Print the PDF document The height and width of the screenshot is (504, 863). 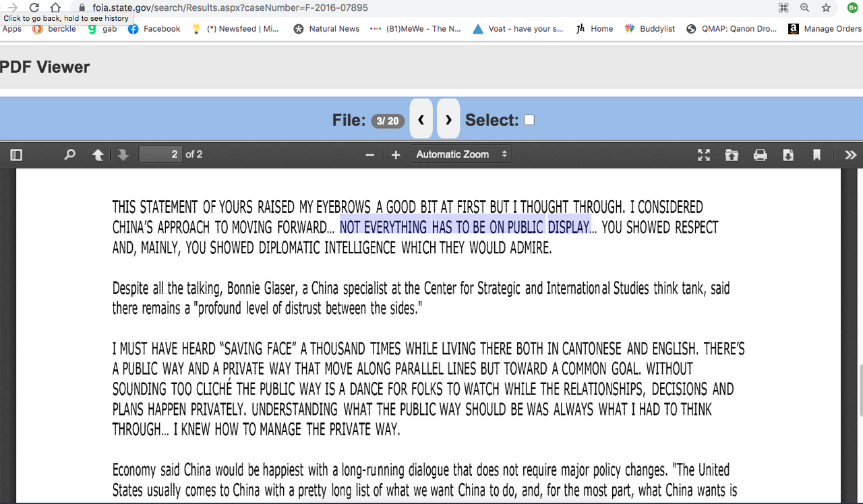(761, 155)
